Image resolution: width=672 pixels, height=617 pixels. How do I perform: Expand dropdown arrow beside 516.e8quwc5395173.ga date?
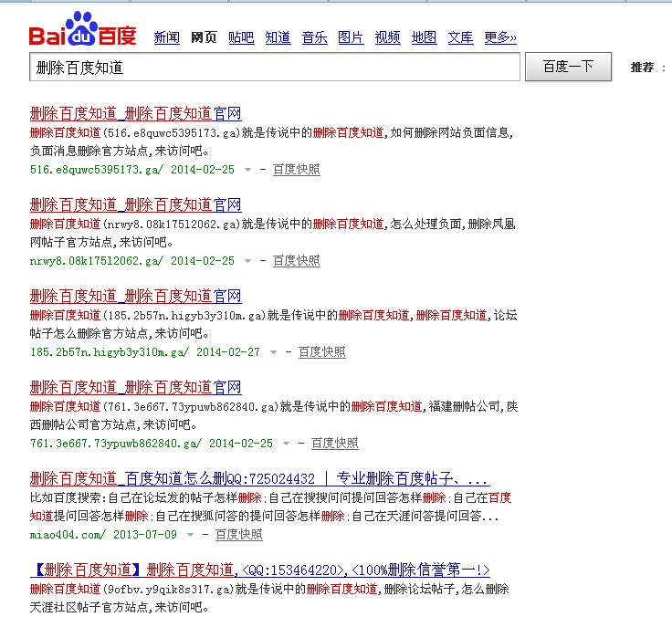247,170
